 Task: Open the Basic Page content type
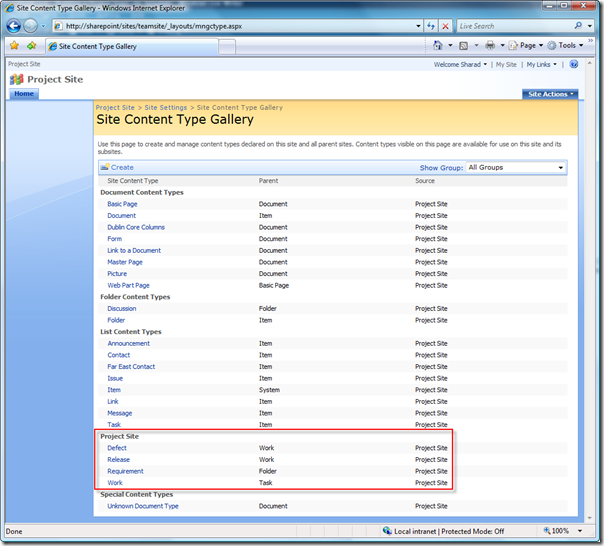pos(122,204)
